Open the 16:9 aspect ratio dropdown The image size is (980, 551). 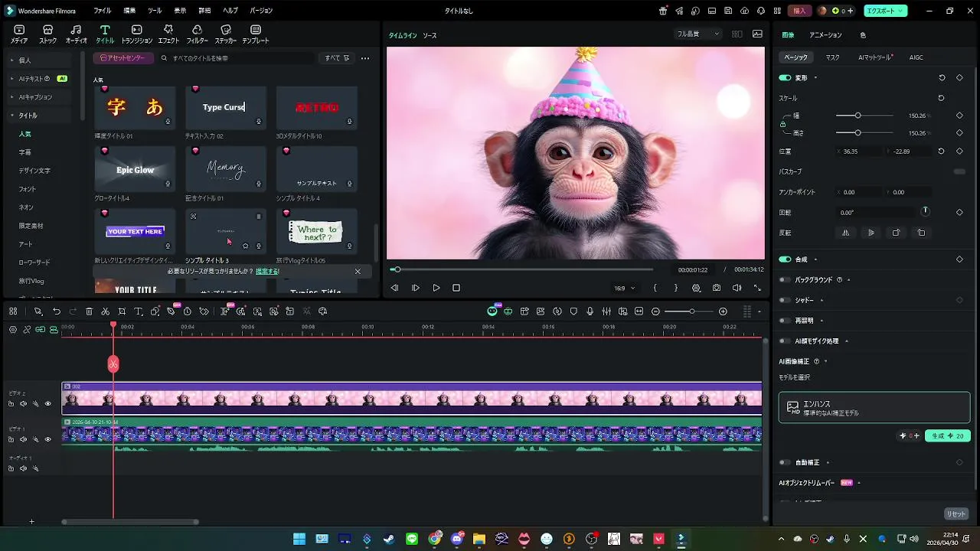pos(625,288)
